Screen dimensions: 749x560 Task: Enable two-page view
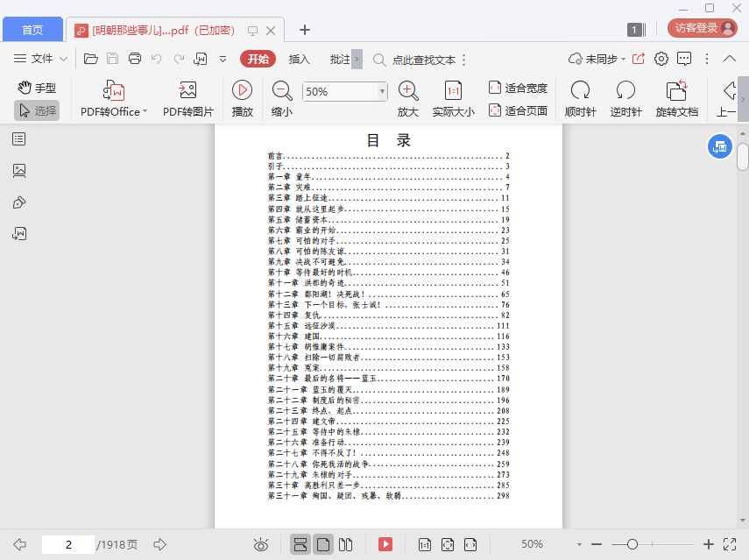[x=345, y=544]
